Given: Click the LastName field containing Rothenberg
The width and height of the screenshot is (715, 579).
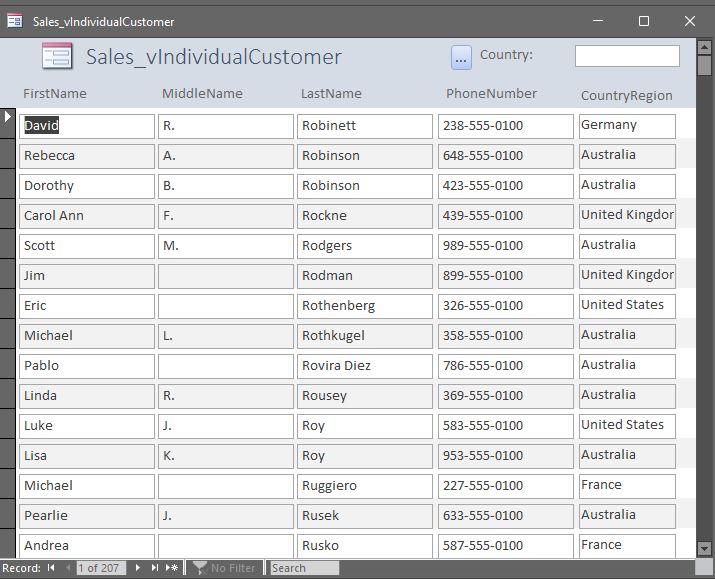Looking at the screenshot, I should (x=365, y=306).
